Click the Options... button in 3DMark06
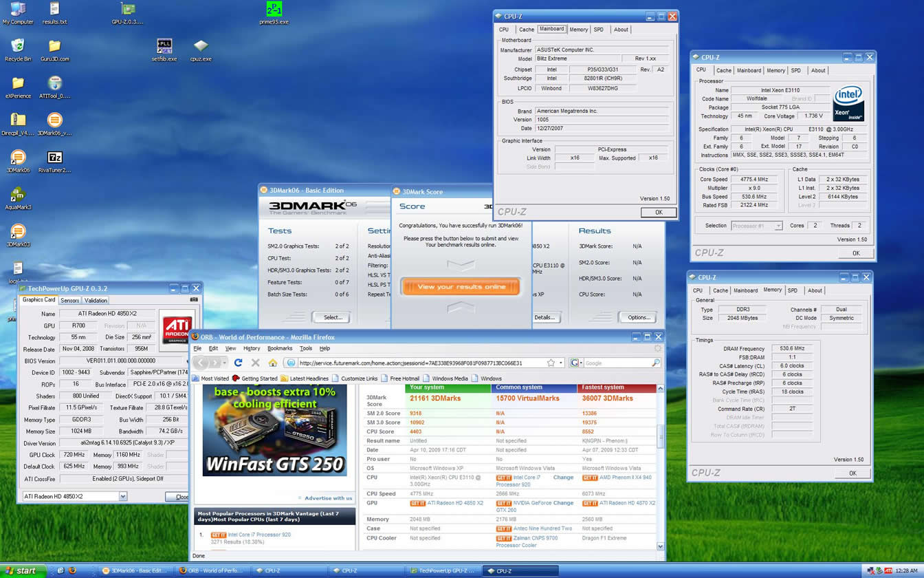Viewport: 924px width, 578px height. [639, 317]
